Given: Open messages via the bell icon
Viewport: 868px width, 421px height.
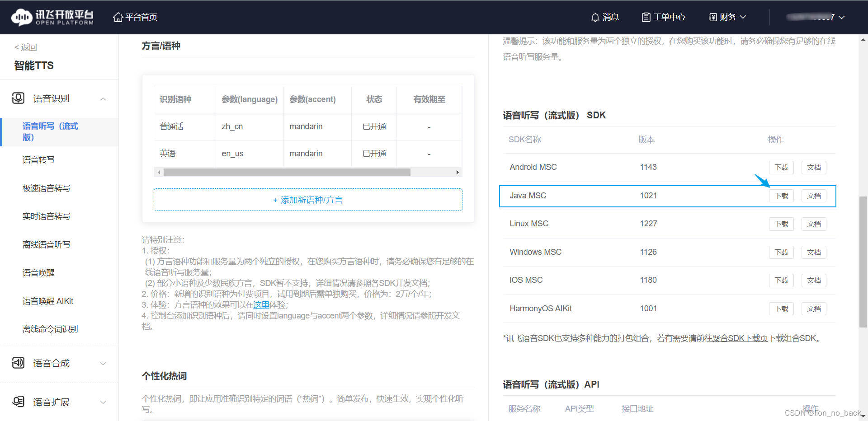Looking at the screenshot, I should point(595,17).
